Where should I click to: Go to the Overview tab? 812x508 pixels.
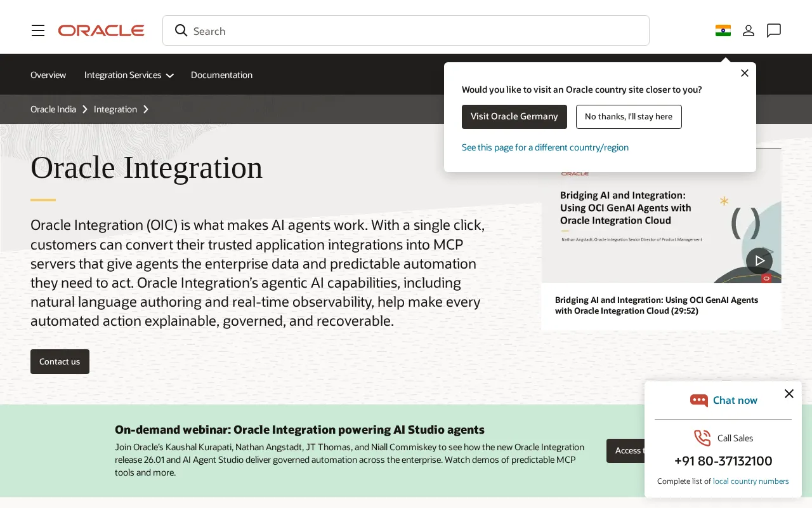pyautogui.click(x=48, y=75)
